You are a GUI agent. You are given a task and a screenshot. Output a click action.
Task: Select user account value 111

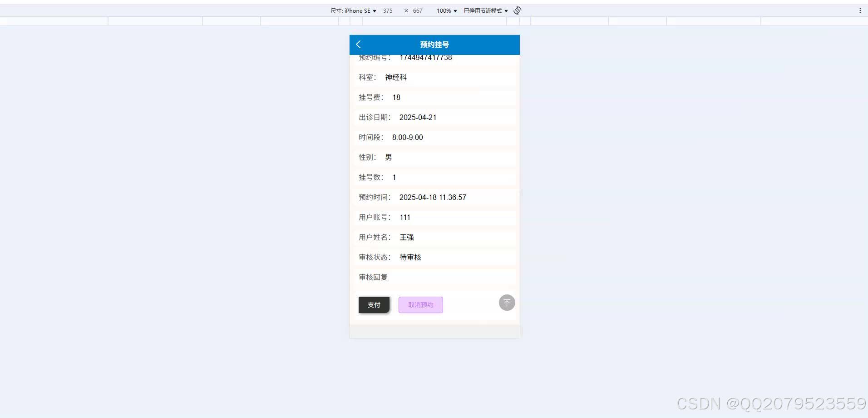(x=405, y=217)
